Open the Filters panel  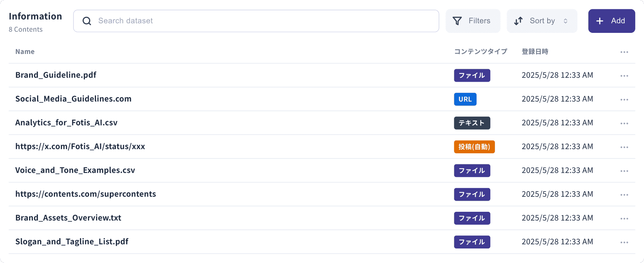[473, 21]
